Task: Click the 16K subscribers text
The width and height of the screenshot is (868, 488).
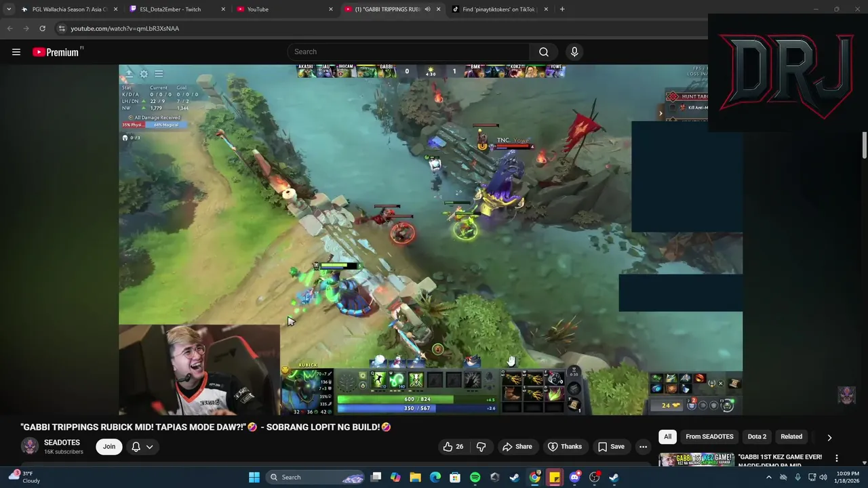Action: click(x=64, y=452)
